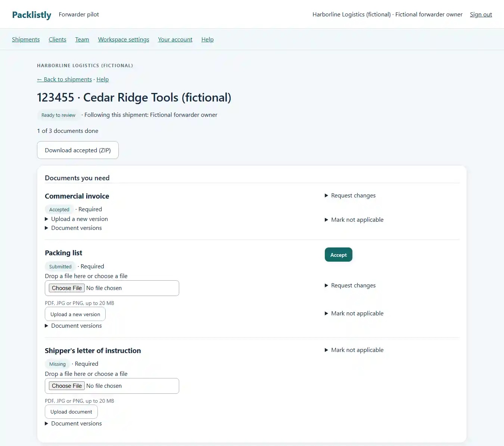Click the 'Documents you need' heading
Image resolution: width=504 pixels, height=446 pixels.
(x=77, y=178)
